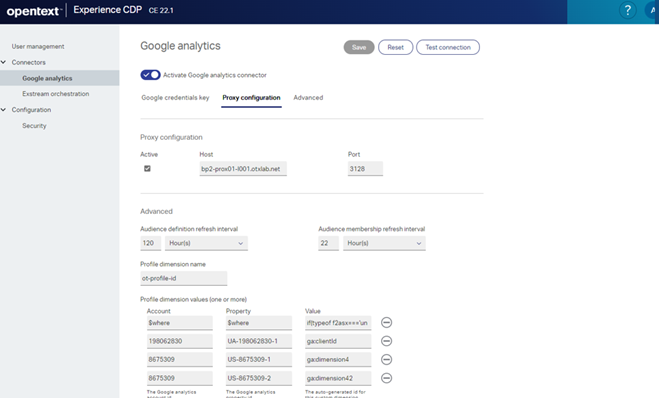Open User management in sidebar
This screenshot has height=398, width=659.
point(38,46)
